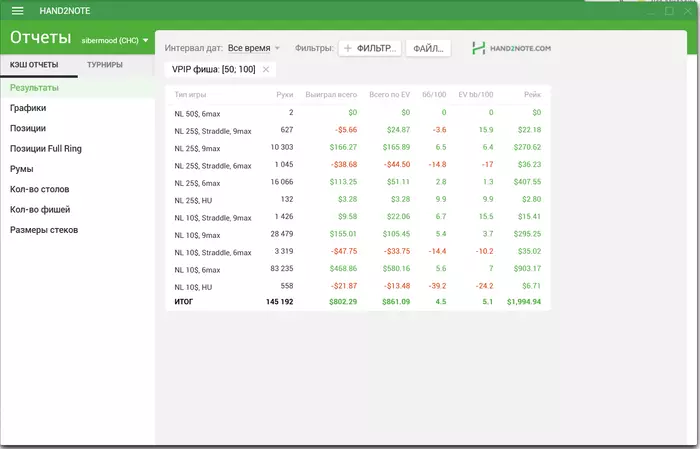This screenshot has width=700, height=449.
Task: Select the NL 25$, HU row
Action: (358, 200)
